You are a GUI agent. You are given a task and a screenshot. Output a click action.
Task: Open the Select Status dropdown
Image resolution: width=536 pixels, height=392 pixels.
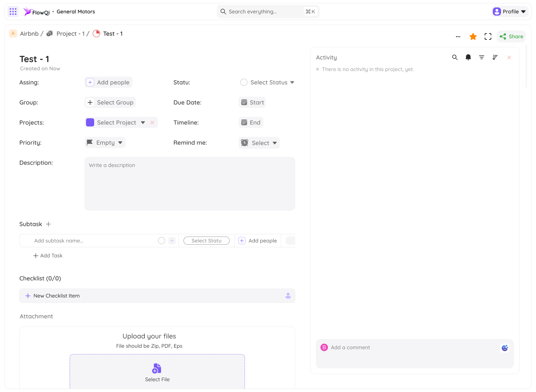(x=267, y=82)
